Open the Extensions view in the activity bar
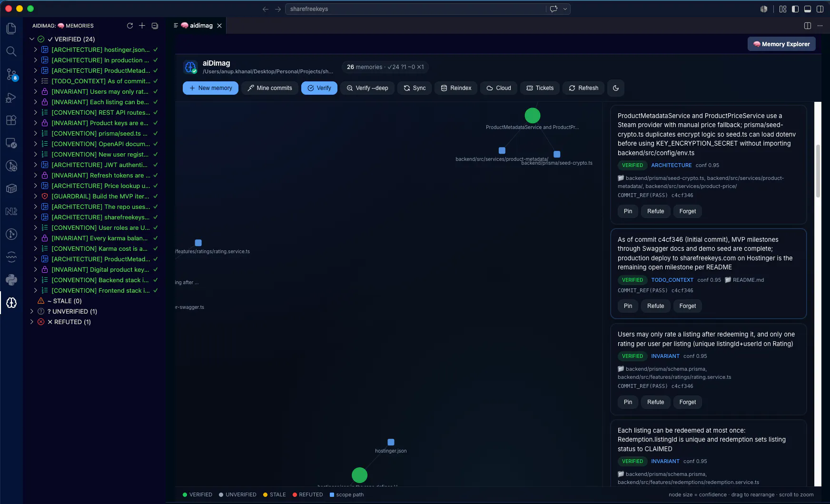The image size is (830, 504). click(x=11, y=120)
